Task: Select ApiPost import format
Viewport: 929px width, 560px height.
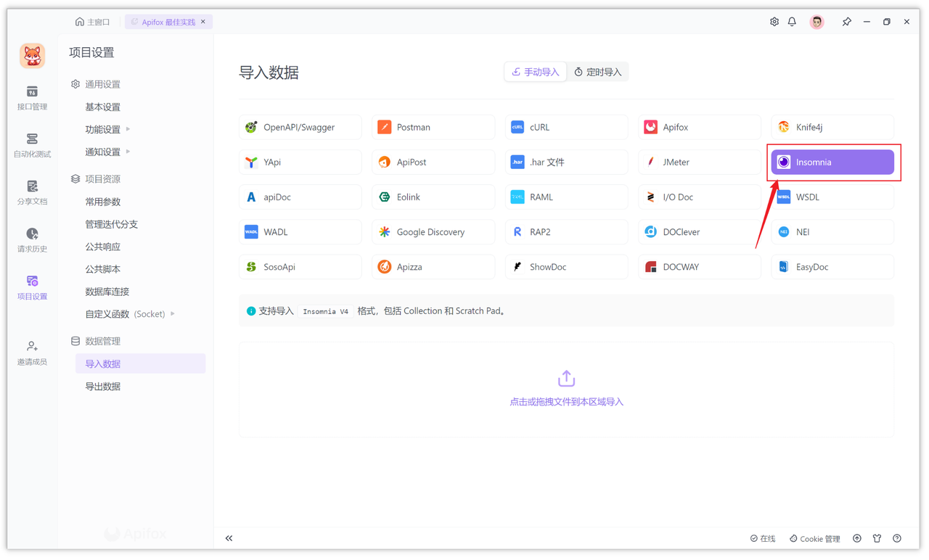Action: [433, 162]
